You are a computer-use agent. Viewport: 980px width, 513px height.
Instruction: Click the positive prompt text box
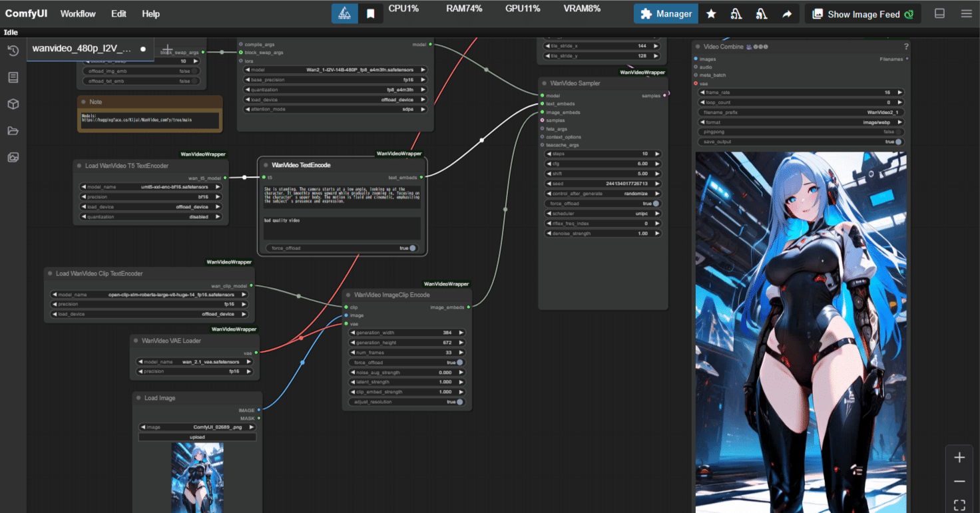tap(342, 196)
